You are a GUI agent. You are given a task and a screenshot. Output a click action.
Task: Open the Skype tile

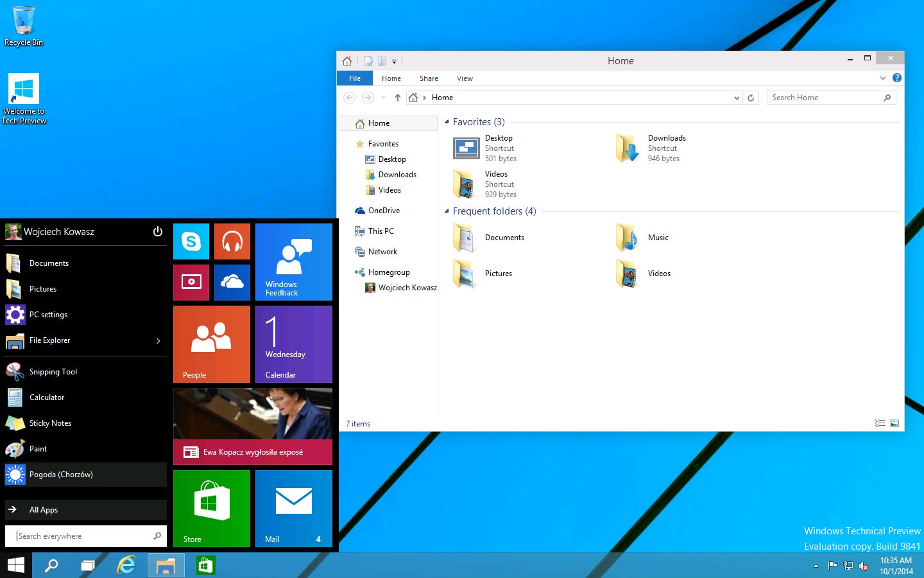[x=191, y=241]
